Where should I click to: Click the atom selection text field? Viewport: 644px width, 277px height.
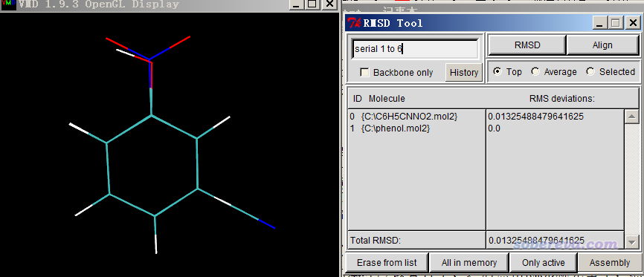pyautogui.click(x=416, y=49)
